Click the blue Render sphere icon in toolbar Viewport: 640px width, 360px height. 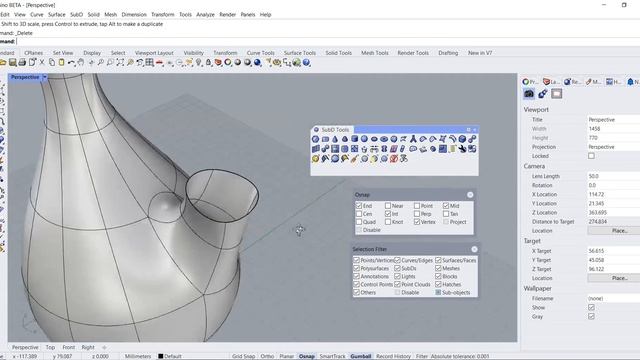click(x=257, y=62)
